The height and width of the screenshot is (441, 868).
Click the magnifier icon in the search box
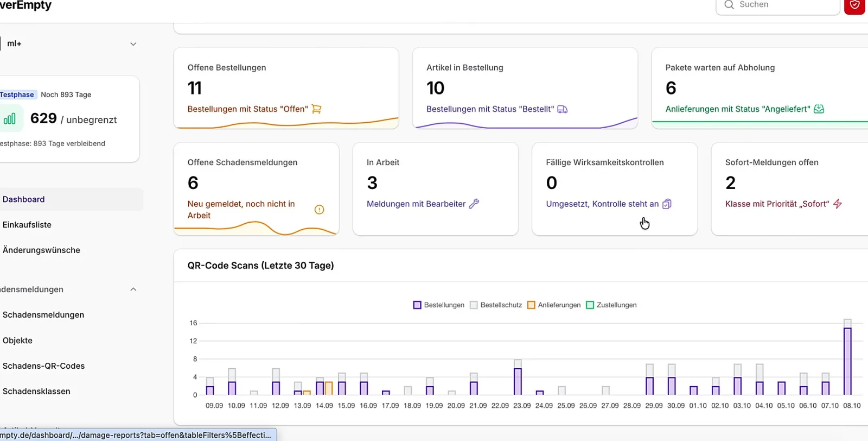[x=729, y=5]
